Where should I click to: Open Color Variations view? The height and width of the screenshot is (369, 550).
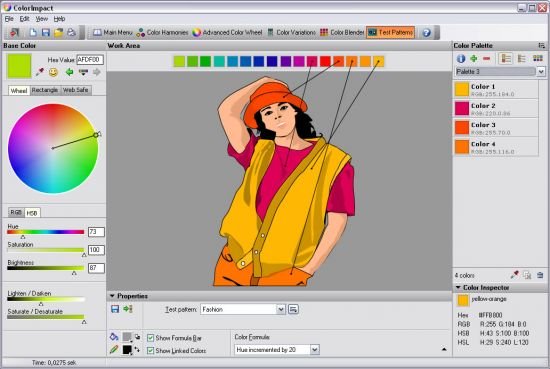(291, 32)
